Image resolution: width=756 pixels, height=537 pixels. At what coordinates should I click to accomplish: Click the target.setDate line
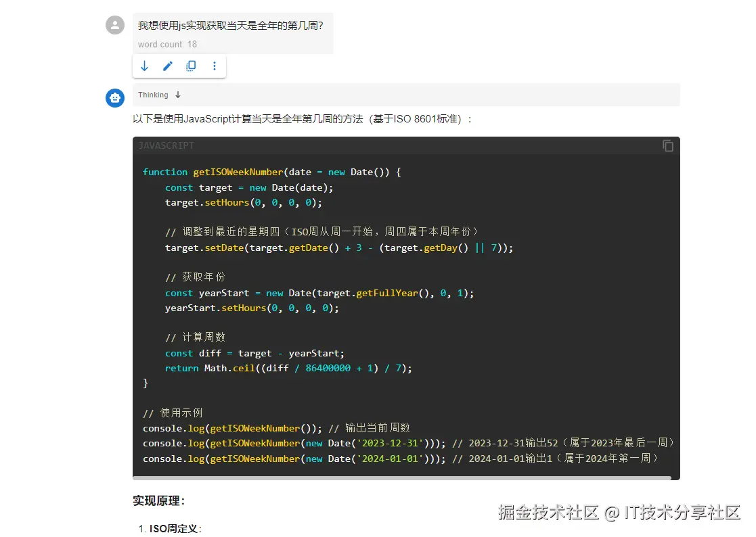(x=339, y=248)
